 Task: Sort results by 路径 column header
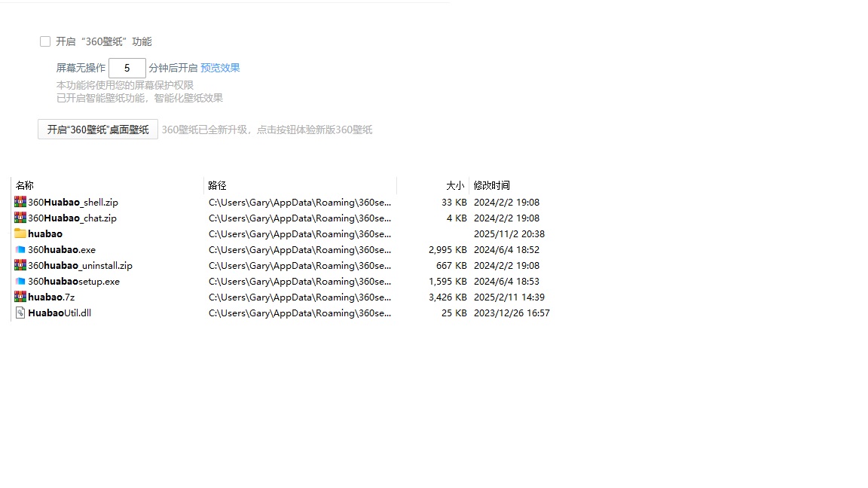click(x=218, y=185)
